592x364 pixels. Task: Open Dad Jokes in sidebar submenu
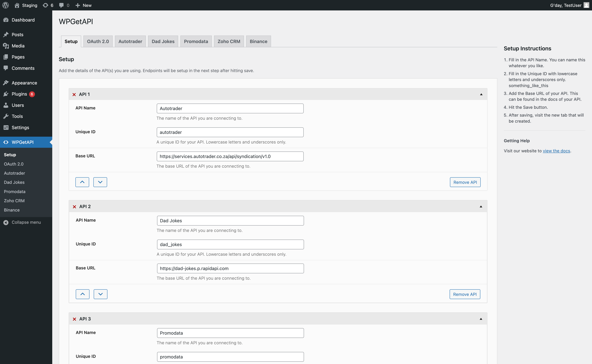tap(14, 182)
